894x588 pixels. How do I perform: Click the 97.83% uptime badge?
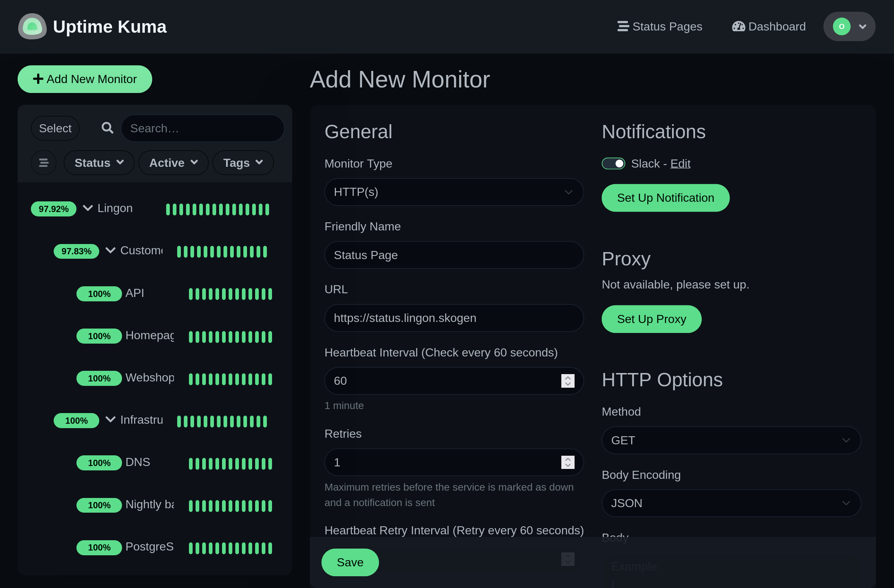pyautogui.click(x=76, y=251)
